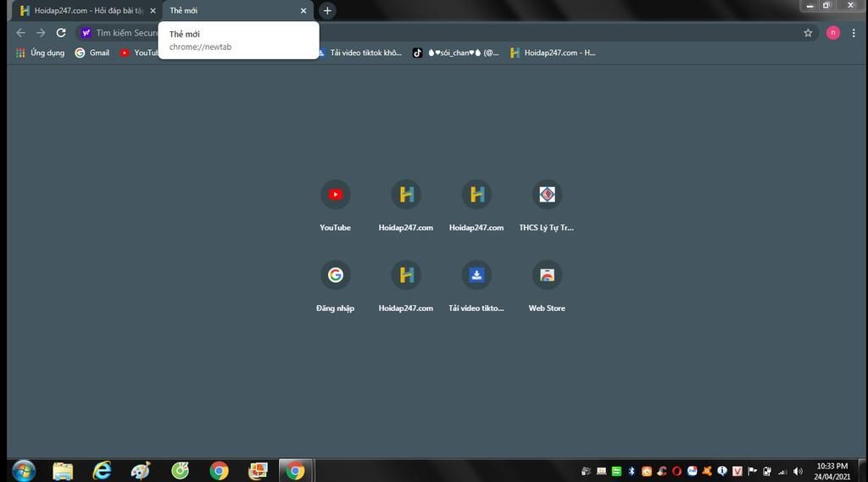Open the green tray application icon
Viewport: 868px width, 482px height.
pyautogui.click(x=616, y=472)
